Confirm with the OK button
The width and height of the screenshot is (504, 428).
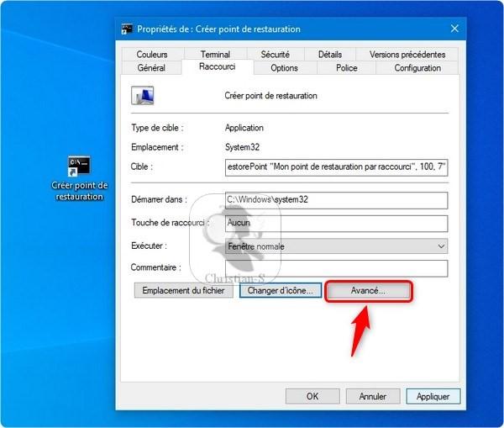pos(312,396)
